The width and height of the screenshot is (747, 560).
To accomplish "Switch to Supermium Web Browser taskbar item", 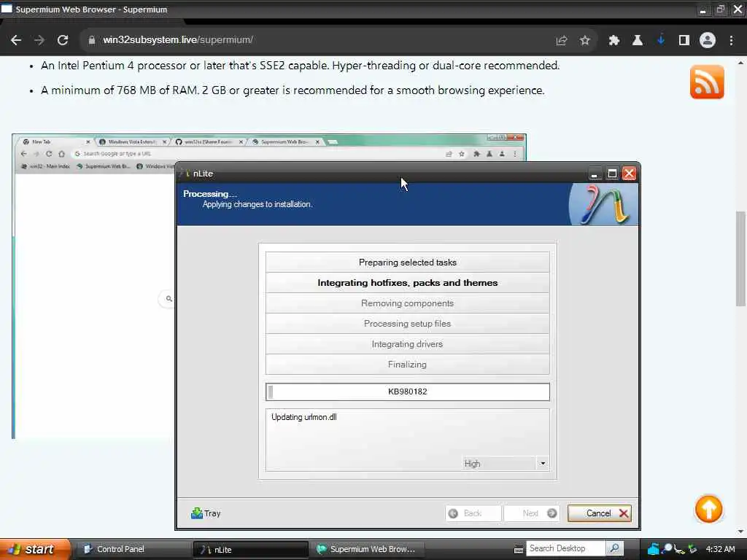I will tap(367, 549).
